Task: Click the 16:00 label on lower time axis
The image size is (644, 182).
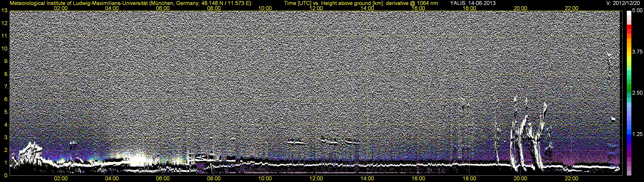Action: 418,179
